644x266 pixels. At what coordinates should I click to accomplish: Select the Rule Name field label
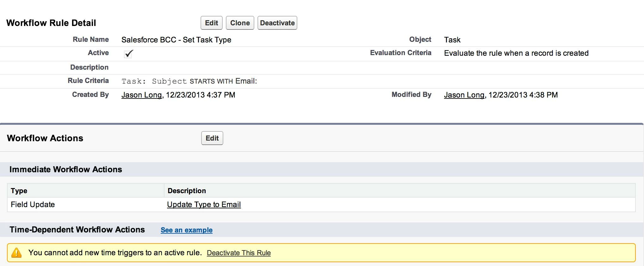click(x=91, y=39)
